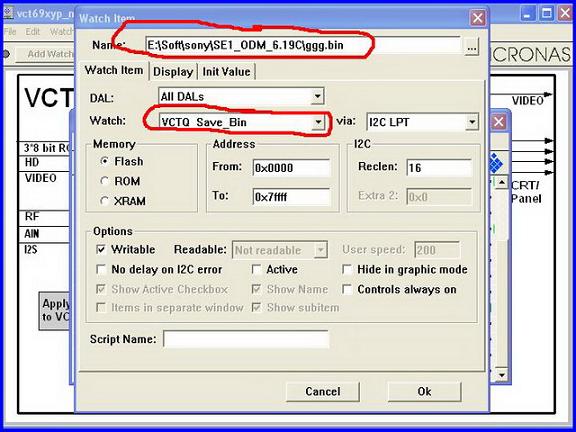Open the File menu in main window
The width and height of the screenshot is (576, 432).
coord(10,32)
